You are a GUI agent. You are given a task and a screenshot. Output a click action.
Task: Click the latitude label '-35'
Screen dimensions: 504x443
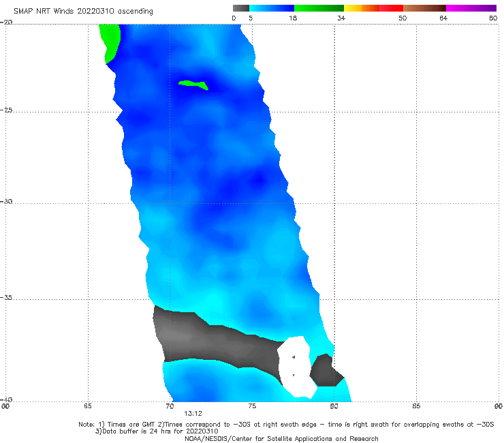tap(6, 298)
